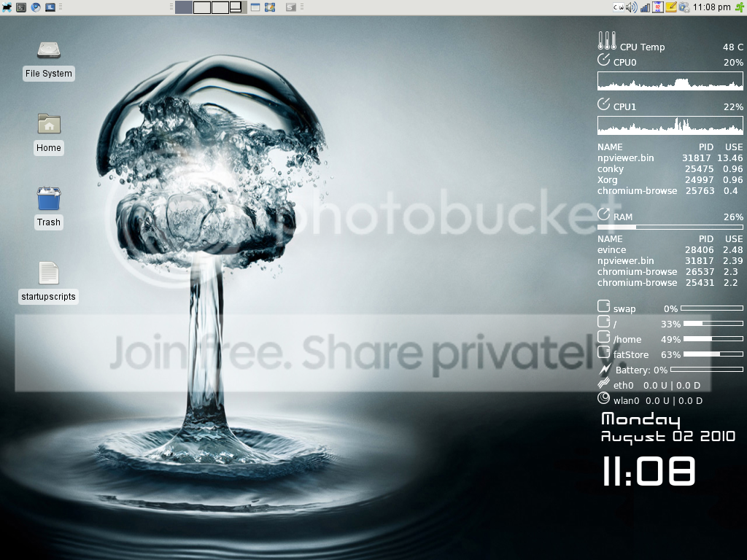Open the volume control speaker icon
747x560 pixels.
pyautogui.click(x=631, y=7)
